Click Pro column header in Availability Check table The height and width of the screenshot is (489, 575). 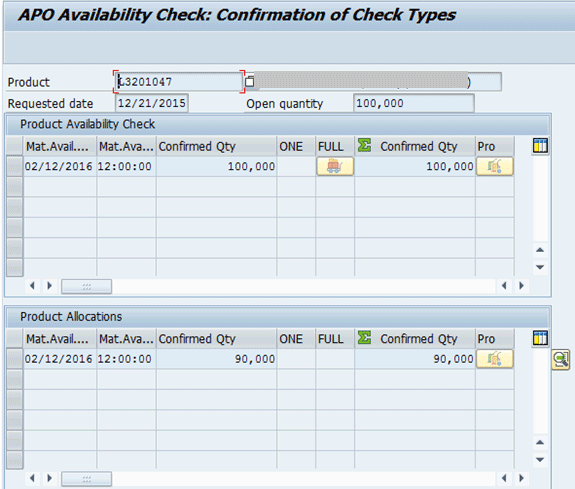click(494, 146)
